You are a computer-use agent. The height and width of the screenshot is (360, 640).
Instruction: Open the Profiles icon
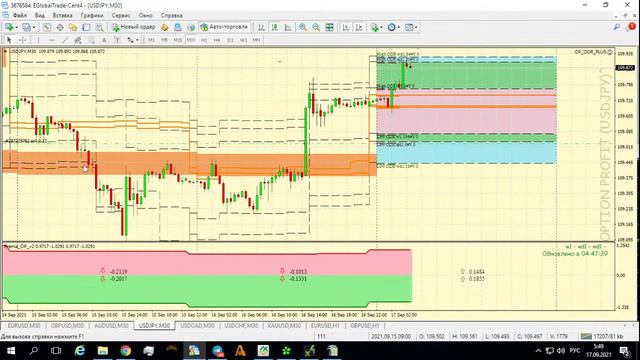pos(26,27)
